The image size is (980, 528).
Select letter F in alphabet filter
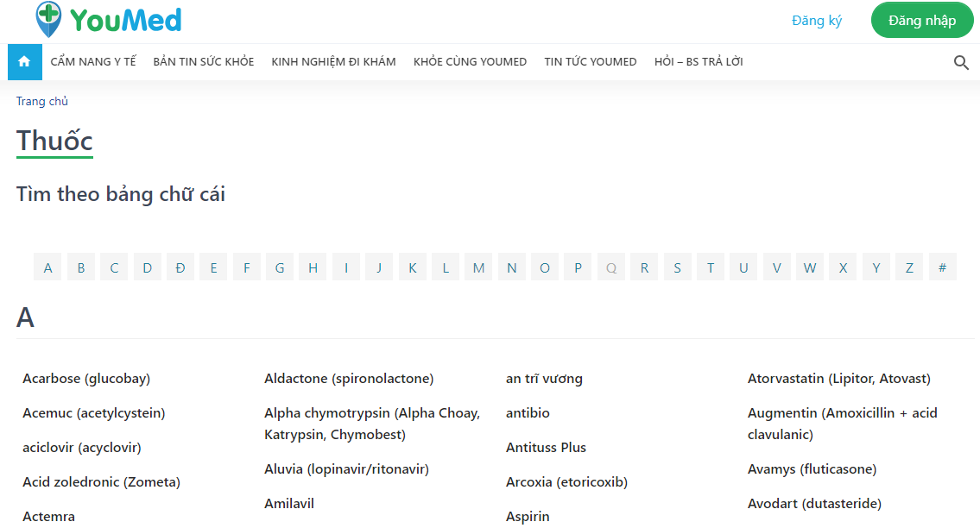point(246,267)
